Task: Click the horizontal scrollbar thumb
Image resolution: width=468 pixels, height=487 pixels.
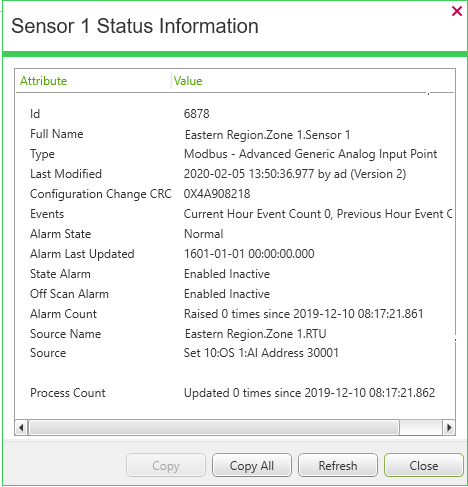Action: coord(214,427)
